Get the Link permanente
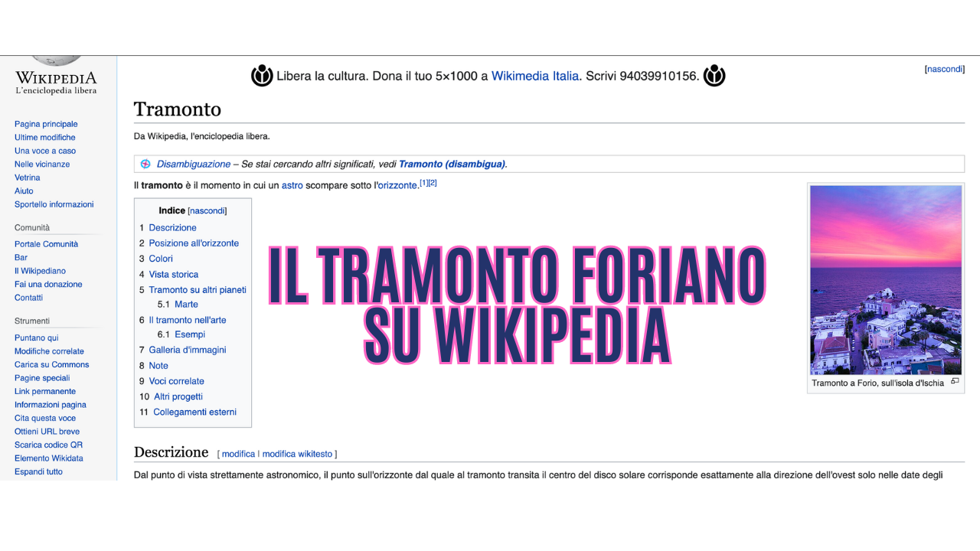Viewport: 980px width, 551px height. [x=45, y=391]
